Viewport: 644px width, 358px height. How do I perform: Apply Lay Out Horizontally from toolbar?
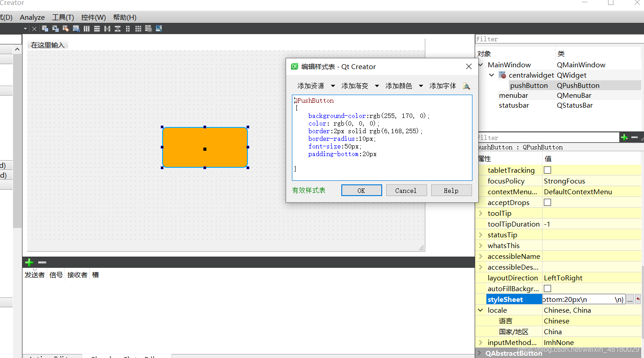(87, 29)
